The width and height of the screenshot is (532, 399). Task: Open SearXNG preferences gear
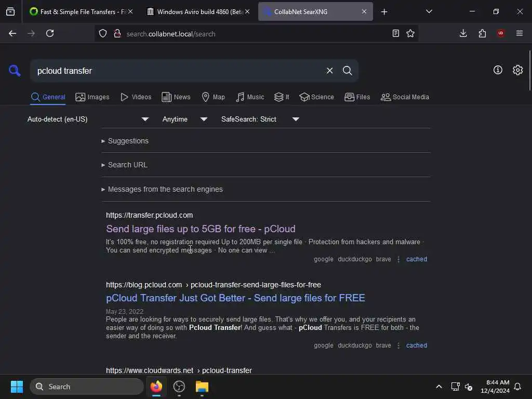click(x=517, y=70)
